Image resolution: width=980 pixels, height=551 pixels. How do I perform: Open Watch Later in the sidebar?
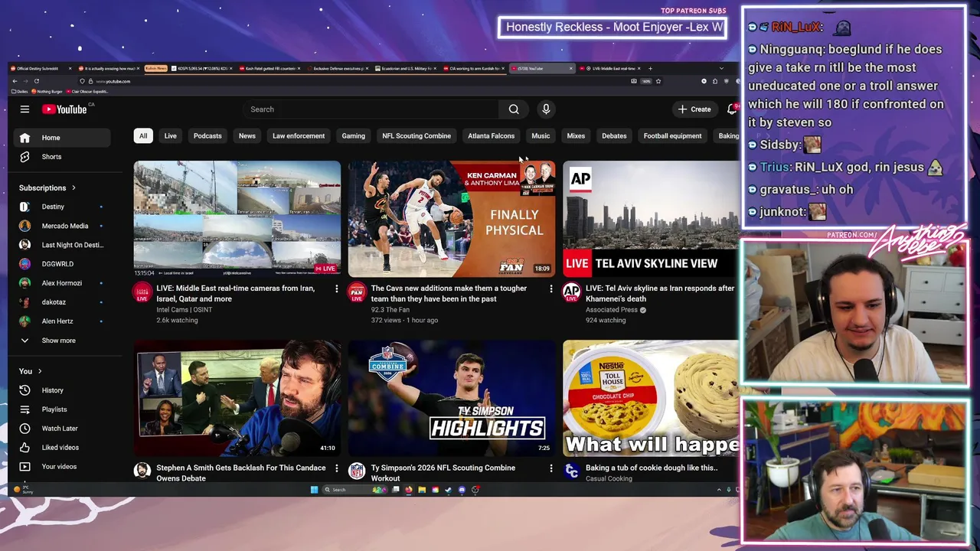[x=62, y=429]
